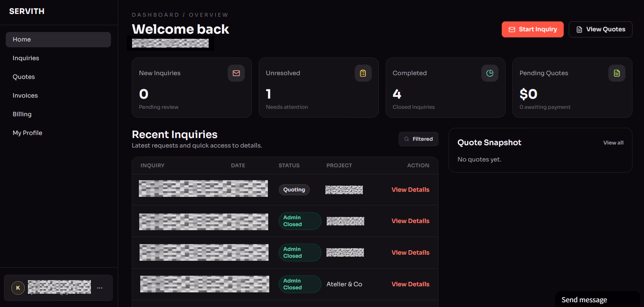The width and height of the screenshot is (644, 307).
Task: Click View all in Quote Snapshot
Action: [613, 143]
